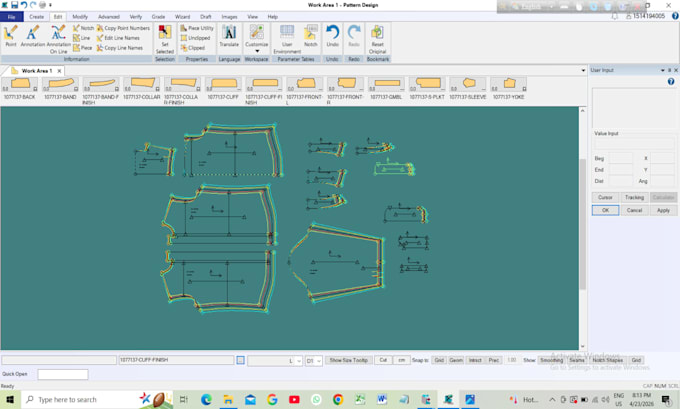Image resolution: width=680 pixels, height=409 pixels.
Task: Choose the Unclipped property
Action: click(195, 38)
